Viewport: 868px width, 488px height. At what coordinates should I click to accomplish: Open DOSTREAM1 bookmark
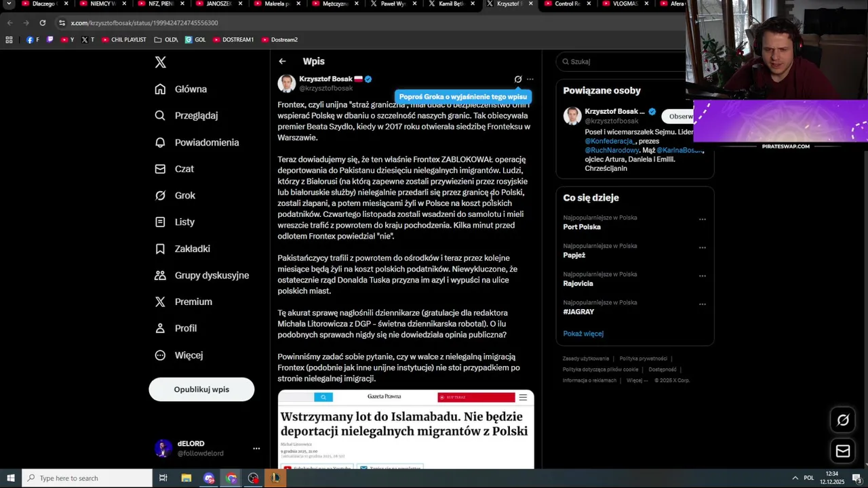(233, 40)
